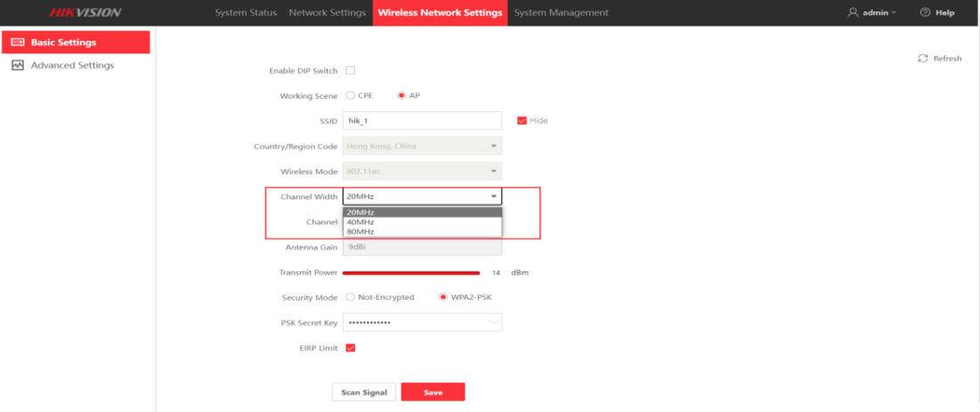
Task: Toggle the Enable DIP Switch checkbox
Action: pyautogui.click(x=350, y=70)
